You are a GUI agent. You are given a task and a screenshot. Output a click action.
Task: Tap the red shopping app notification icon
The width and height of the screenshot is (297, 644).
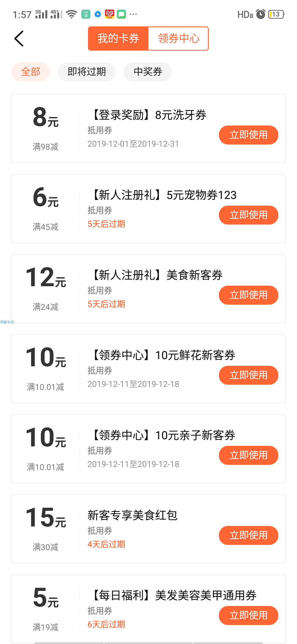coord(109,14)
